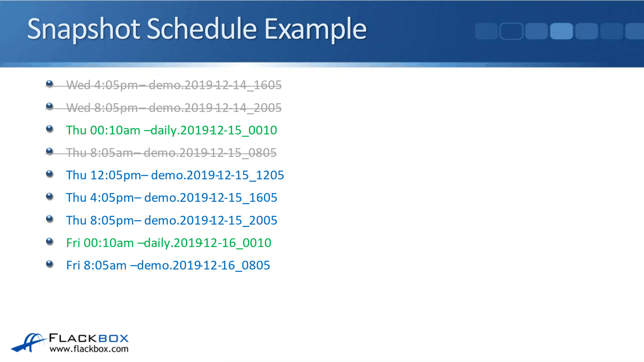644x362 pixels.
Task: Select the bullet beside Fri 8:05am entry
Action: pyautogui.click(x=49, y=264)
